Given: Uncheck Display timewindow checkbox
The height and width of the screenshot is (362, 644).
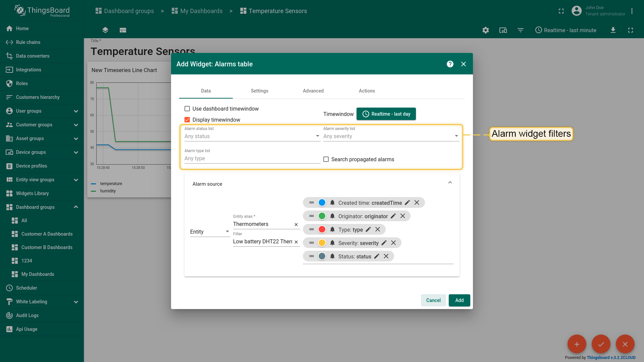Looking at the screenshot, I should [187, 120].
